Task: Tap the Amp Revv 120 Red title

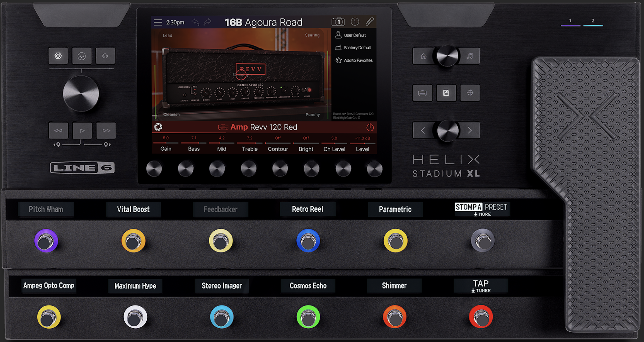Action: point(258,127)
